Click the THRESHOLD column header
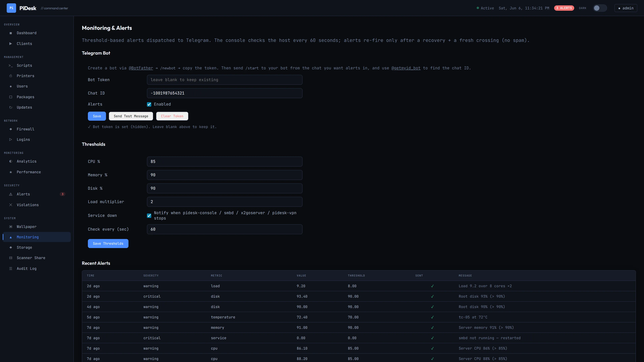644x362 pixels. click(x=356, y=276)
